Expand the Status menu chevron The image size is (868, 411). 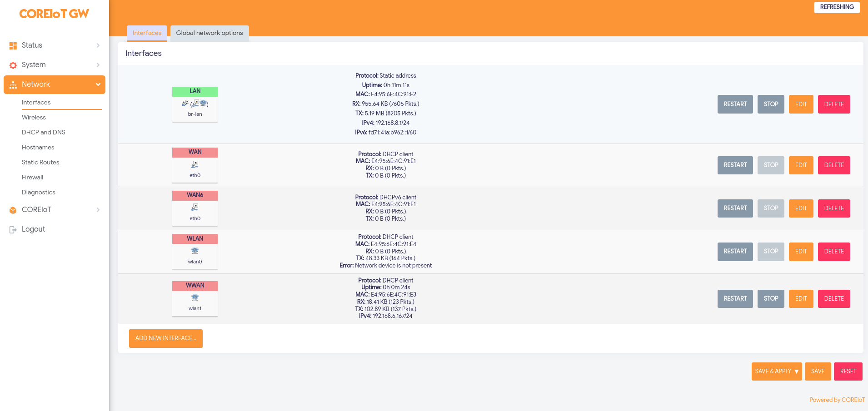coord(98,45)
